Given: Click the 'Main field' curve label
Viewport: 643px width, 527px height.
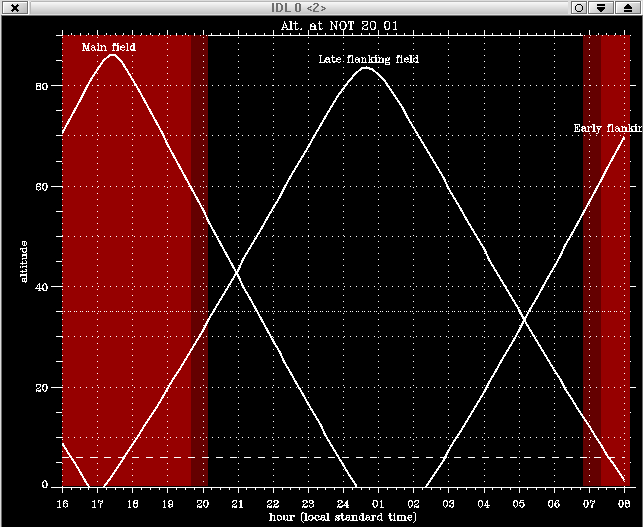Looking at the screenshot, I should click(x=108, y=47).
